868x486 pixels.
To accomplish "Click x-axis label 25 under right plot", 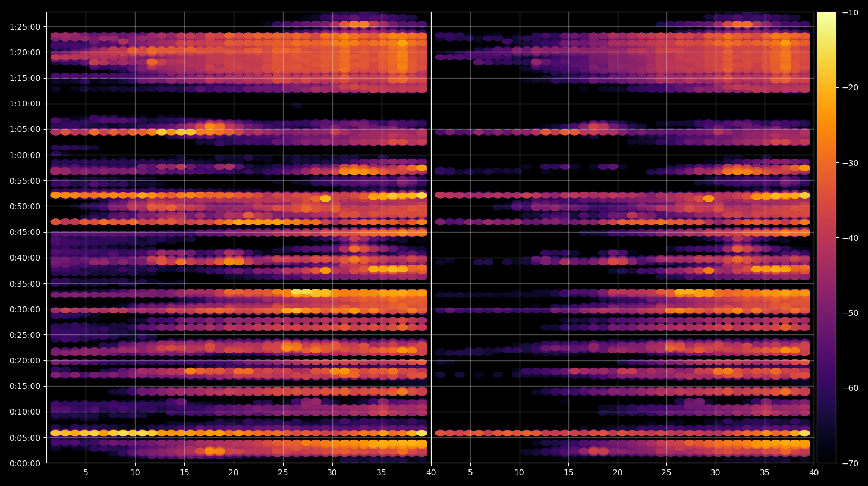I will (x=666, y=473).
